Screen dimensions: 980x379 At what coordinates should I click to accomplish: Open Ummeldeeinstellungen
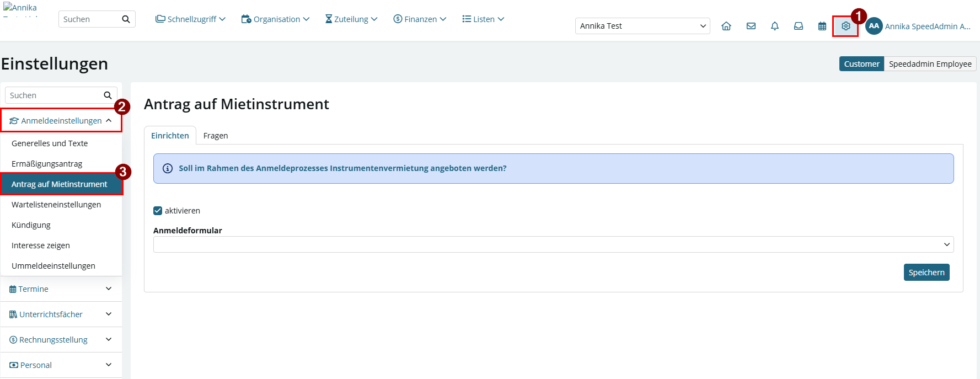[61, 266]
